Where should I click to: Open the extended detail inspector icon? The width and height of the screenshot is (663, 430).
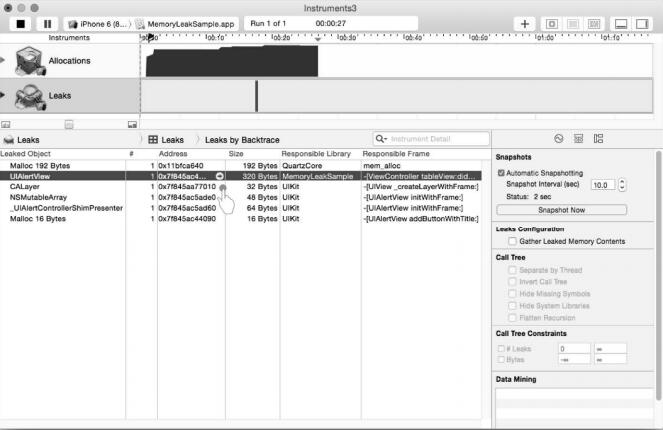tap(598, 139)
